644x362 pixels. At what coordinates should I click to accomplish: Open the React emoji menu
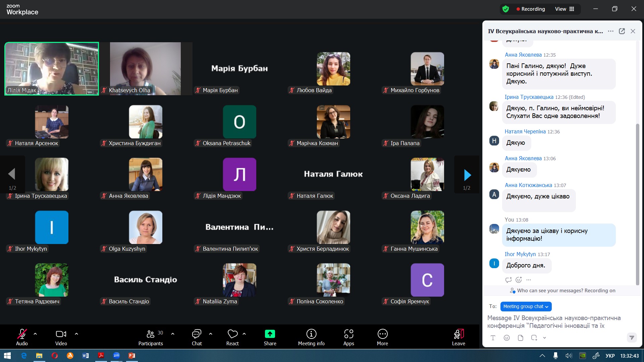click(x=232, y=337)
